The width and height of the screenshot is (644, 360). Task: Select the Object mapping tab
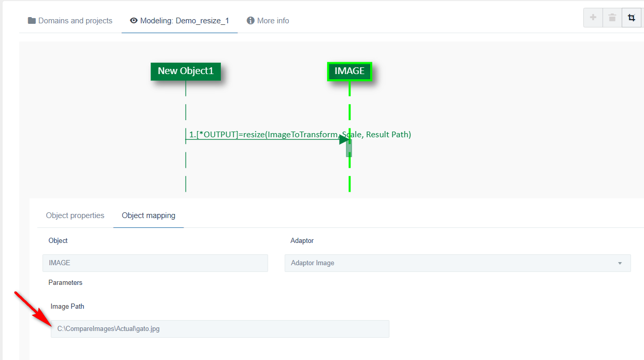[148, 215]
